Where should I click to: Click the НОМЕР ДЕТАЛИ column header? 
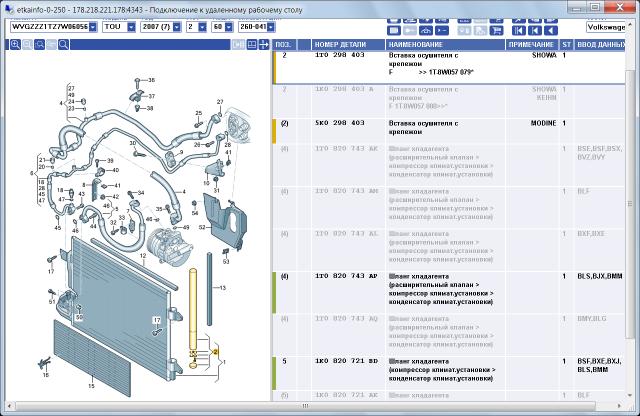click(x=348, y=44)
